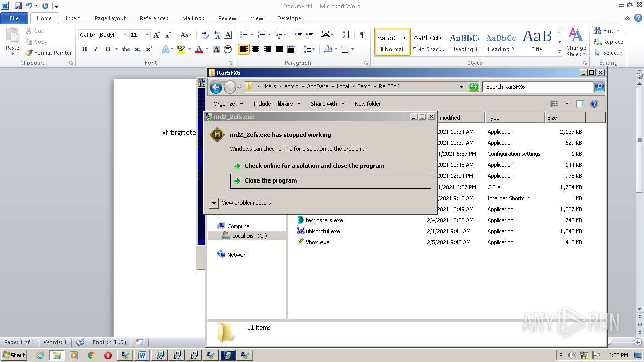Viewport: 644px width, 362px height.
Task: Expand View problem details arrow
Action: (x=214, y=203)
